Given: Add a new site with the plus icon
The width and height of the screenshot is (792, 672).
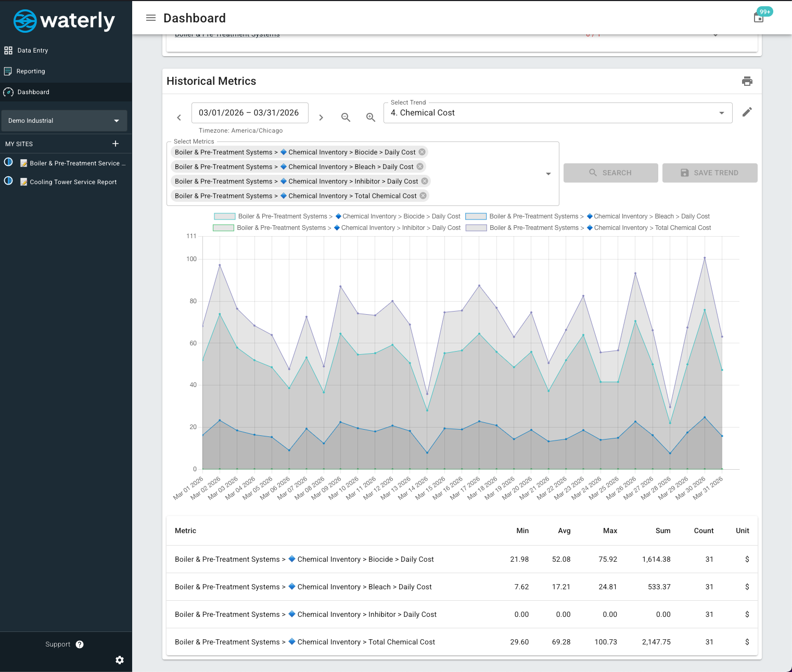Looking at the screenshot, I should click(116, 144).
